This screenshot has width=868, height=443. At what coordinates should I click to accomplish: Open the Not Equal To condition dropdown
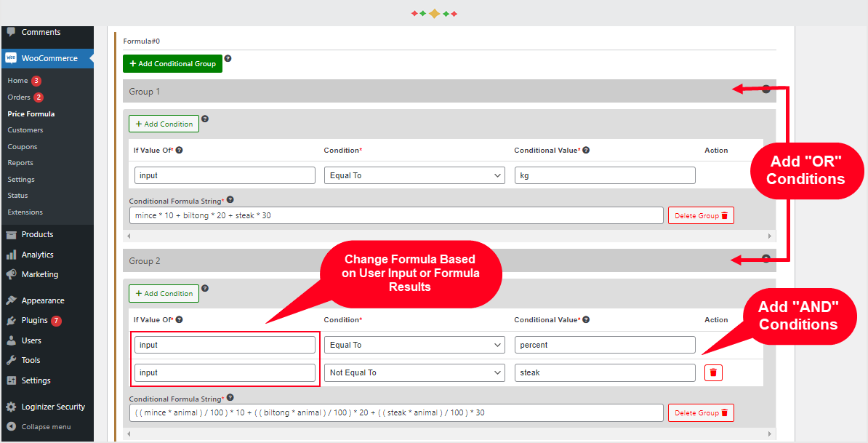pos(414,372)
